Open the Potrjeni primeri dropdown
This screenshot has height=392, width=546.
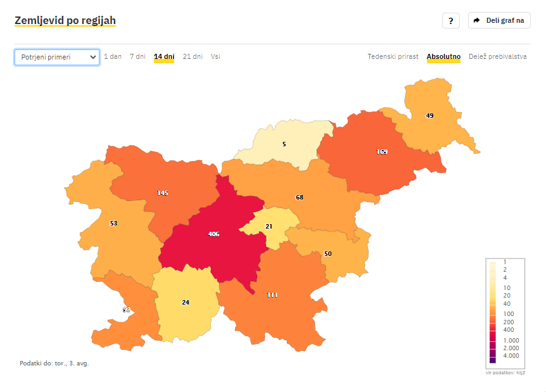(57, 57)
